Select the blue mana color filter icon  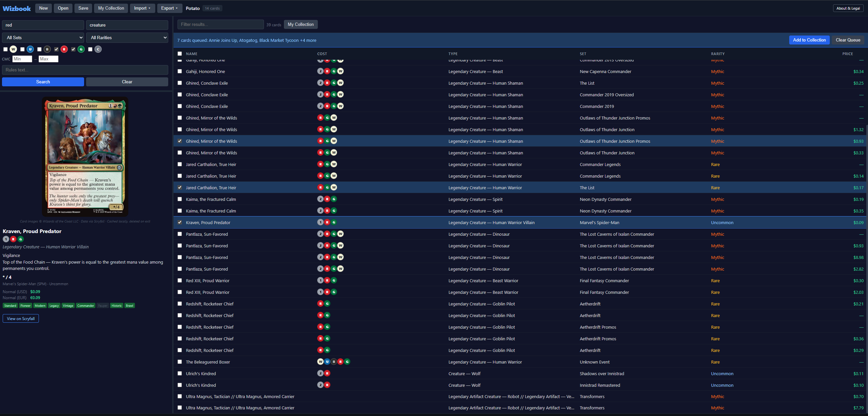[x=30, y=49]
